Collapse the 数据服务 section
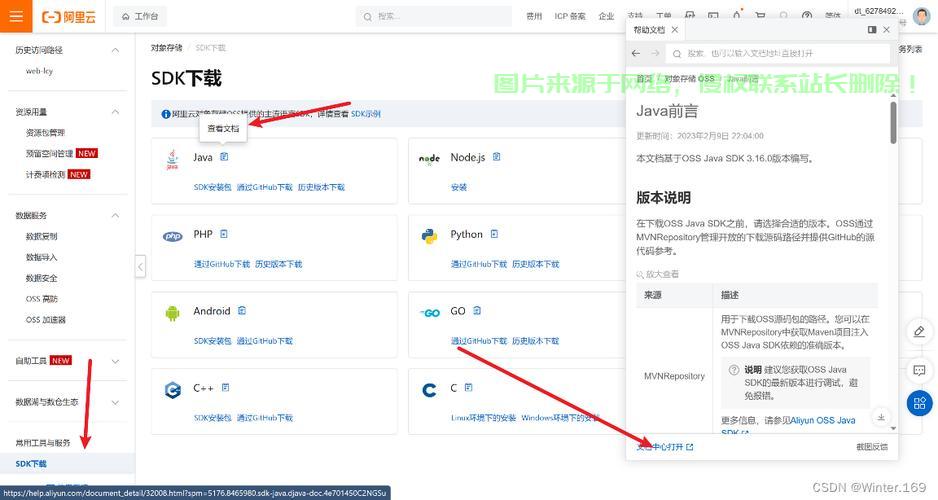 point(115,215)
